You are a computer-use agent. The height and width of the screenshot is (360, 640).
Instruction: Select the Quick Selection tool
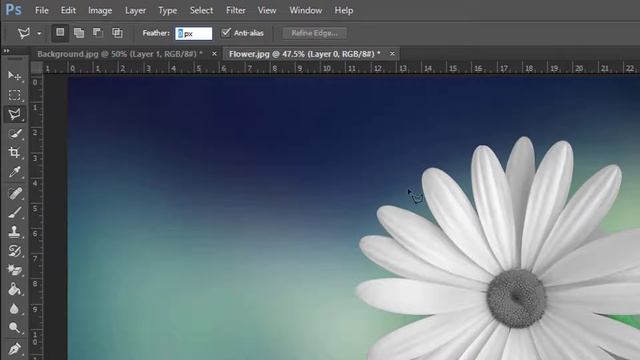click(x=14, y=133)
